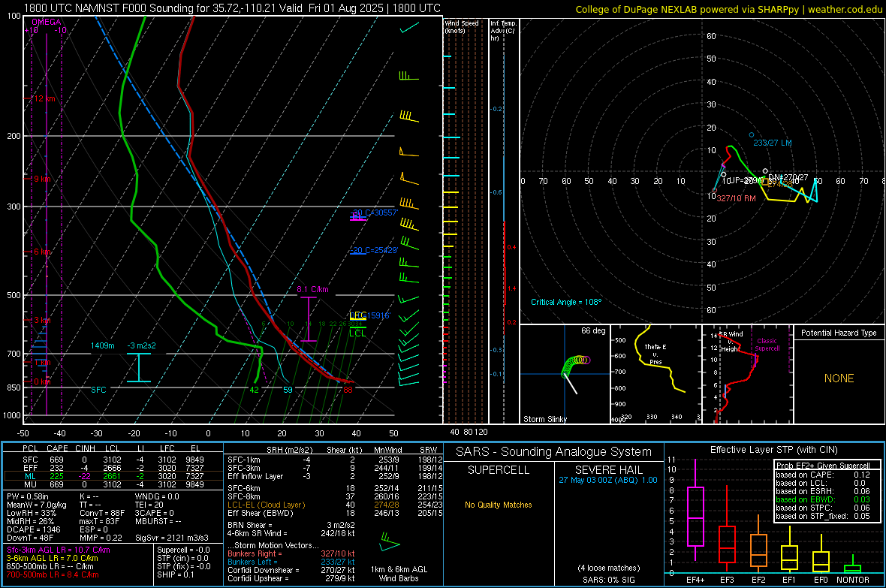
Task: Click the 700-500mb LR = 8.4 C/km line
Action: tap(53, 574)
